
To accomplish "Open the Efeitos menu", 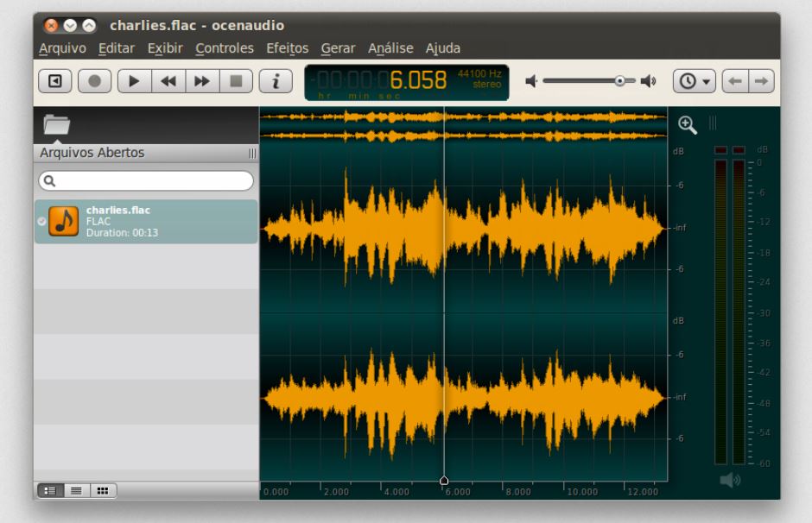I will click(x=288, y=48).
